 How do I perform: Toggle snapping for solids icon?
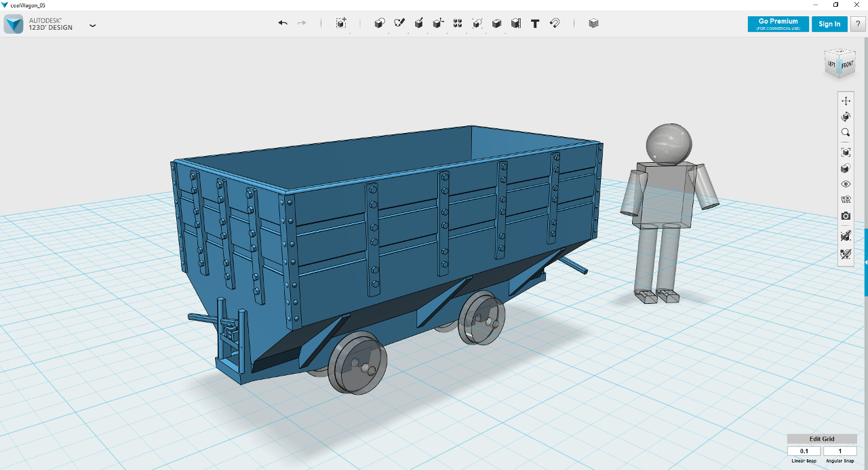846,236
